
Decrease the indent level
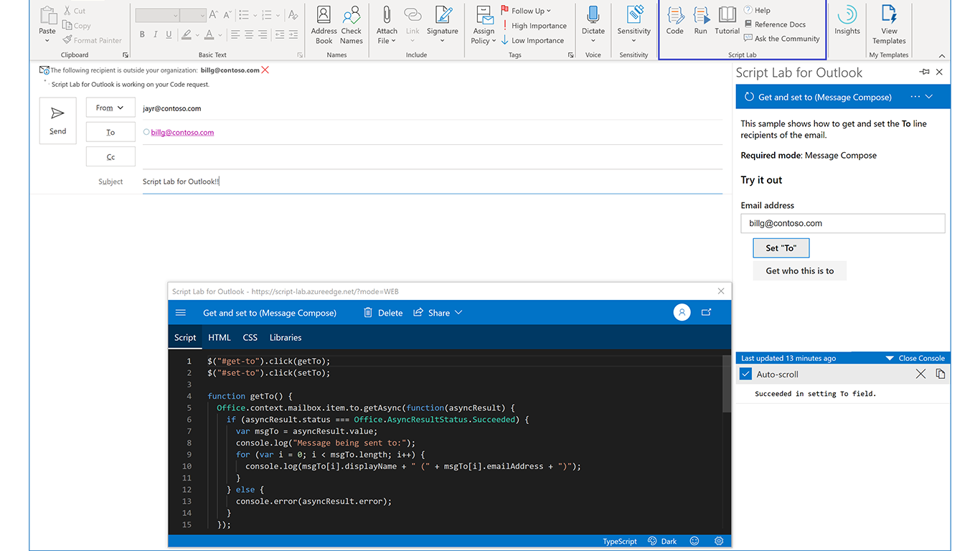point(280,34)
